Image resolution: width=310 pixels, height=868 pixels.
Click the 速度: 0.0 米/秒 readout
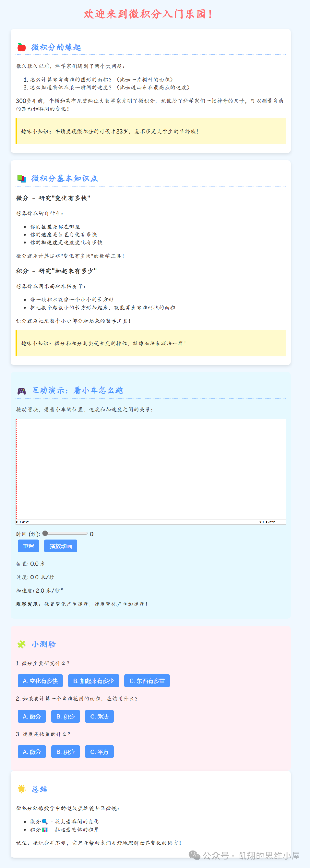point(35,577)
